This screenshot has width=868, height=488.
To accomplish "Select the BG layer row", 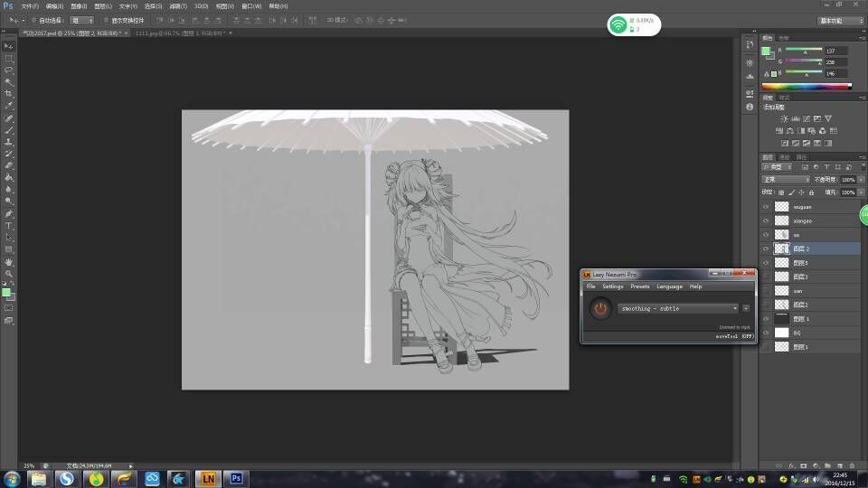I will tap(810, 333).
